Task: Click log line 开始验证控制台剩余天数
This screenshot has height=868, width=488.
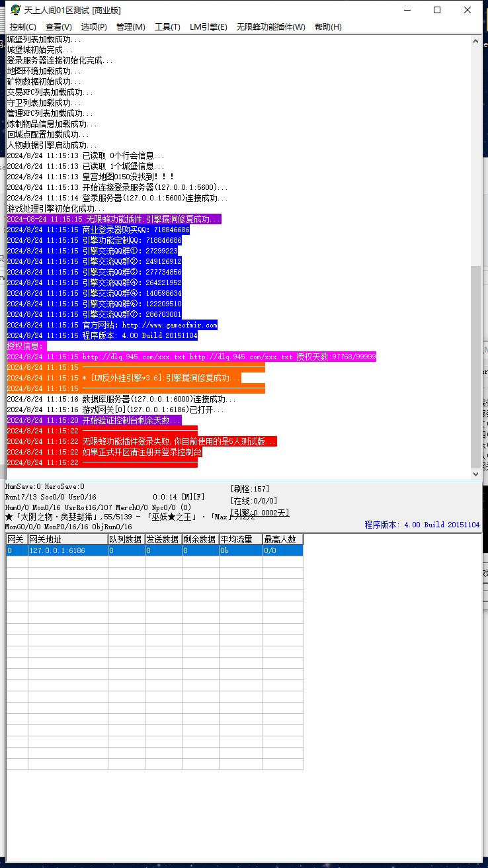Action: pos(93,420)
